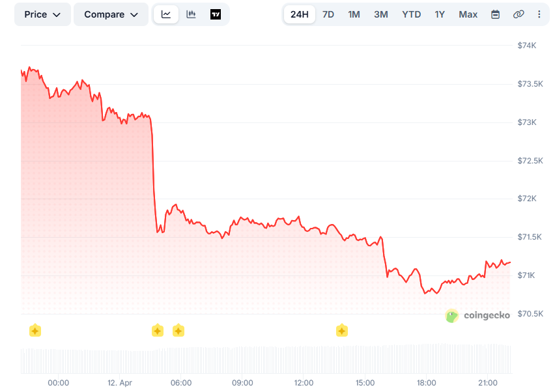The image size is (555, 392).
Task: Select the 24H time range
Action: 300,14
